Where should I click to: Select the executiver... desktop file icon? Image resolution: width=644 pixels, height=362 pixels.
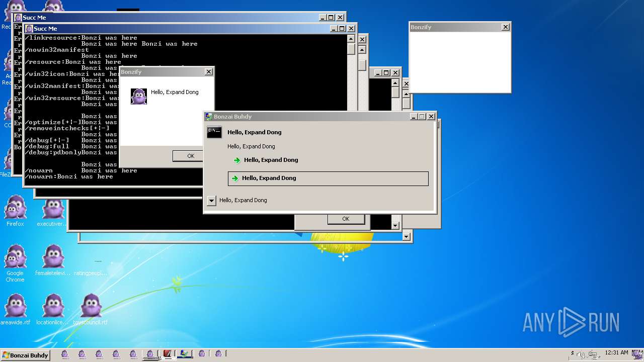click(52, 210)
